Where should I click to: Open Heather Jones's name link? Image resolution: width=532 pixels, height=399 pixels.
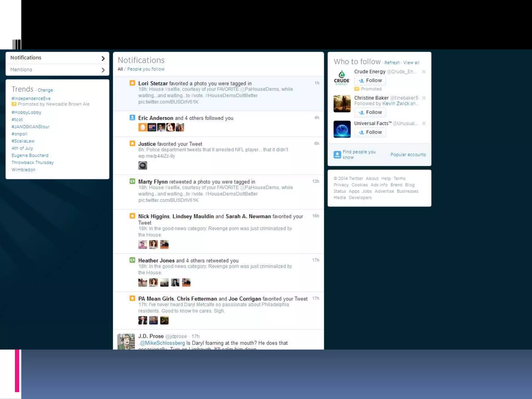[156, 261]
